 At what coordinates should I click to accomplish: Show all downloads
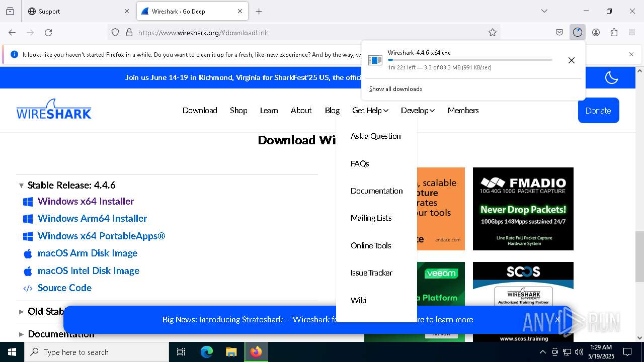[395, 89]
